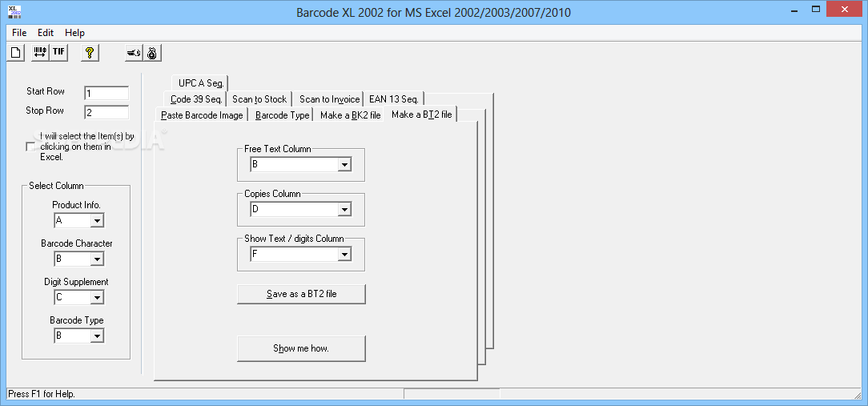Click the TIF export toolbar icon
The height and width of the screenshot is (406, 868).
coord(58,53)
